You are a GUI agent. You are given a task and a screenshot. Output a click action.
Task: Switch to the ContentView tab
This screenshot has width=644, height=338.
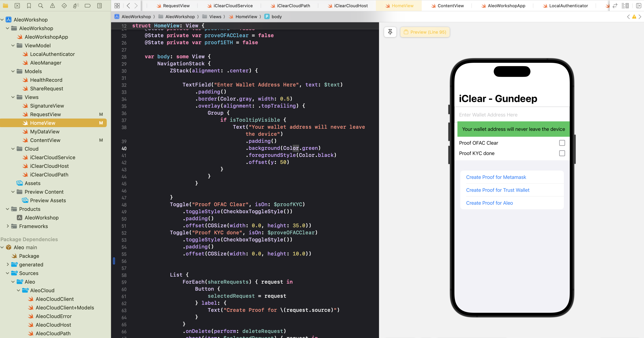click(450, 5)
